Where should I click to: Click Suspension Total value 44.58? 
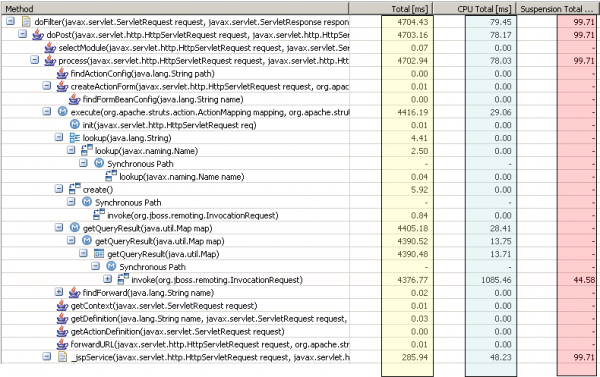(x=584, y=280)
